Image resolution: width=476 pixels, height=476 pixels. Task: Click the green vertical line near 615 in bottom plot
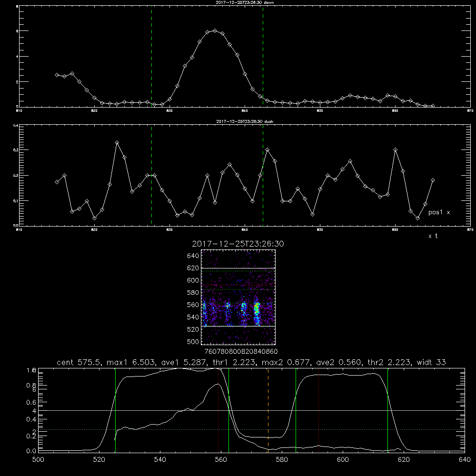point(387,410)
